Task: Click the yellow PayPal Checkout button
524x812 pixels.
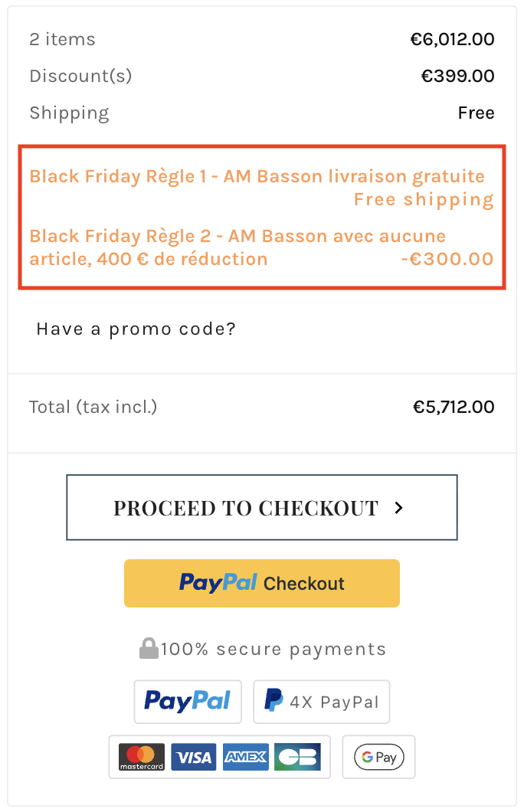Action: point(261,583)
